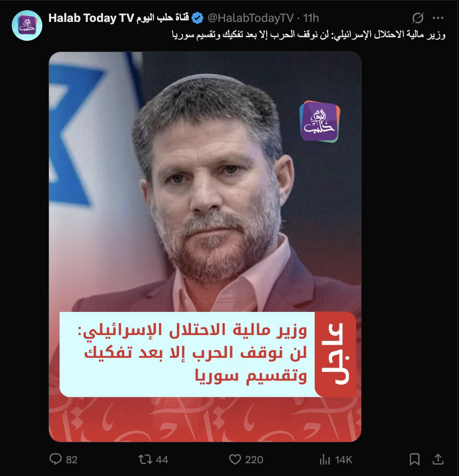This screenshot has width=459, height=476.
Task: Open the post image in full view
Action: tap(205, 247)
